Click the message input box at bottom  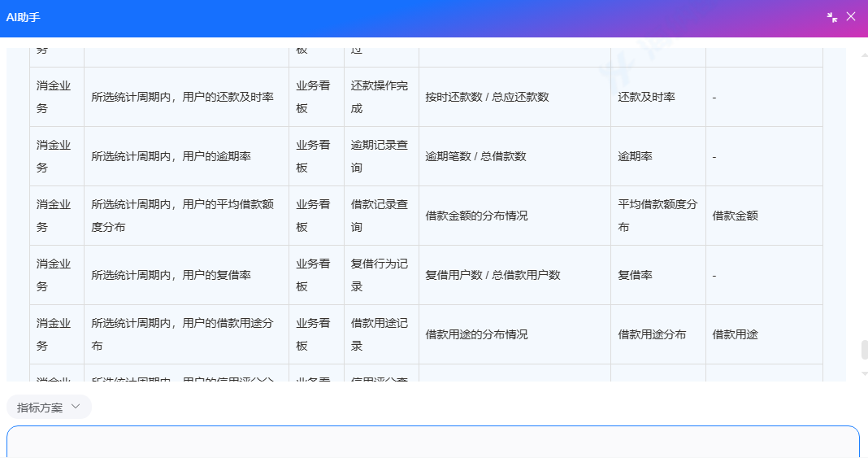point(432,442)
